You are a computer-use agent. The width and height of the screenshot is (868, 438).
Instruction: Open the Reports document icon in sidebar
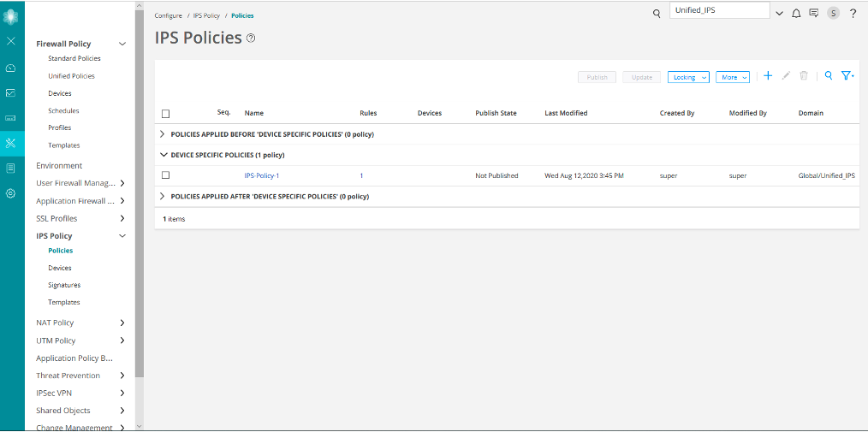coord(10,169)
